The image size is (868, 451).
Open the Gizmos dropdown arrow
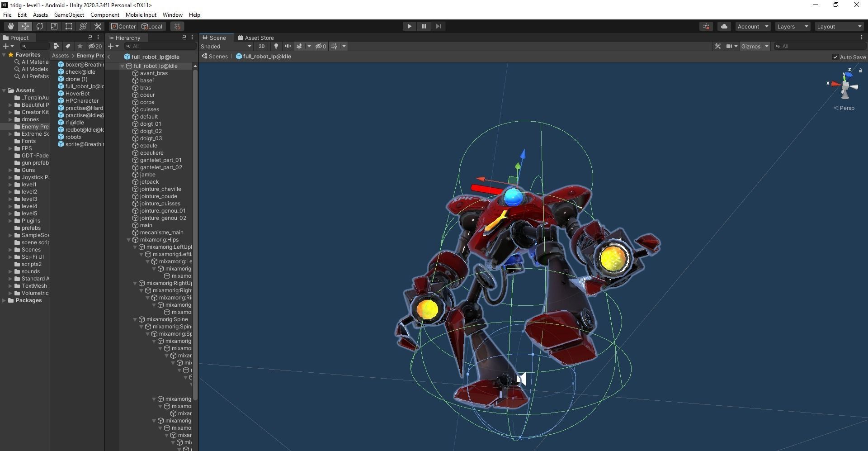pos(767,46)
